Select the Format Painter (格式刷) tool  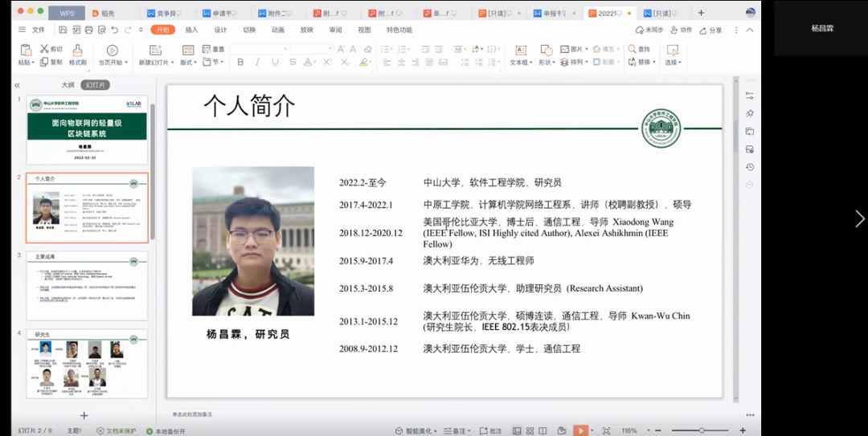pos(78,51)
